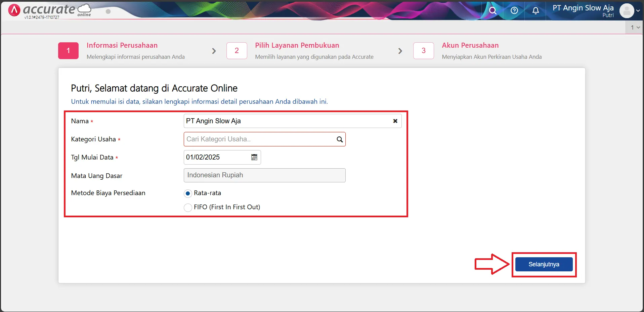Click the chevron after Pilih Layanan Pembukuan step

(x=400, y=51)
